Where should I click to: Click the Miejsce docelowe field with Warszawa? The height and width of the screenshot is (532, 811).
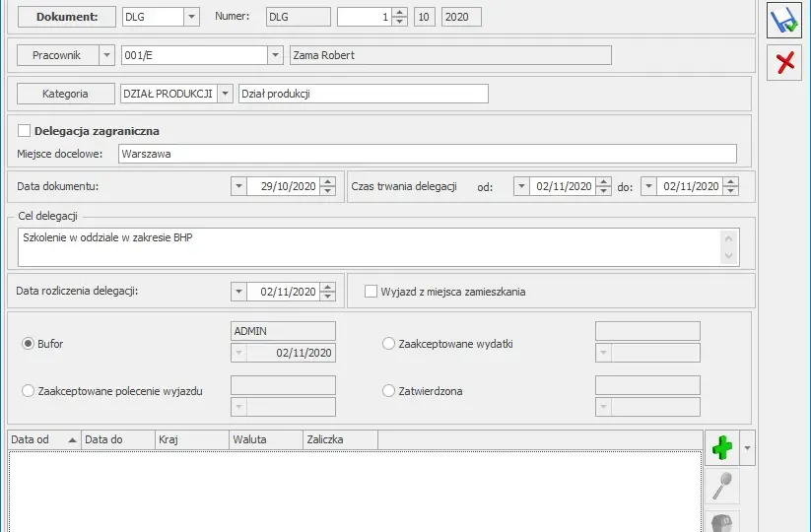point(428,154)
